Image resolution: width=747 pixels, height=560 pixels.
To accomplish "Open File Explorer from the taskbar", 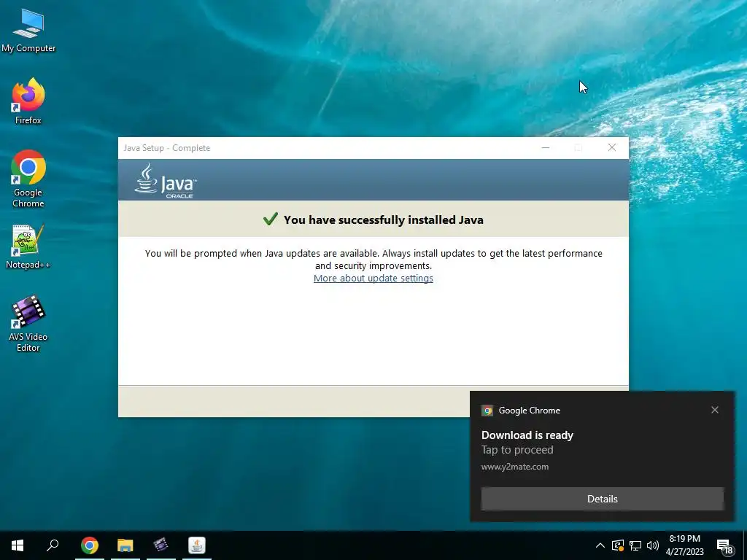I will pyautogui.click(x=125, y=545).
